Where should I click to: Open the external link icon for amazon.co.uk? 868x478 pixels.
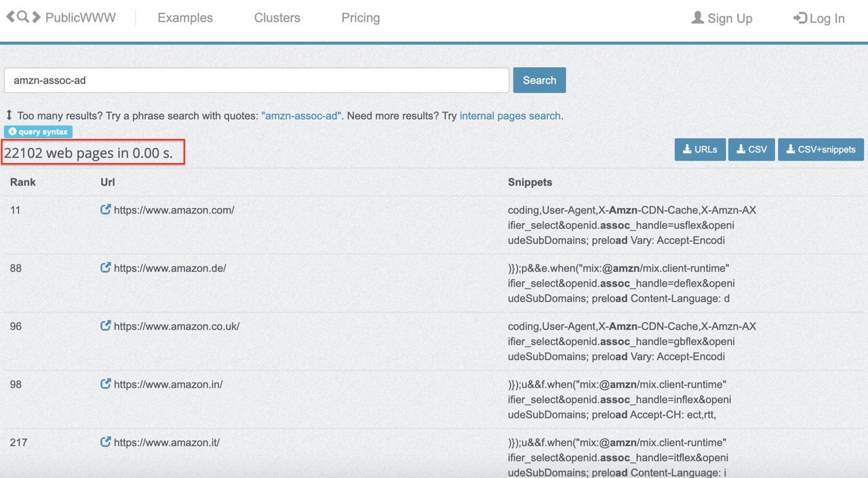(x=105, y=326)
